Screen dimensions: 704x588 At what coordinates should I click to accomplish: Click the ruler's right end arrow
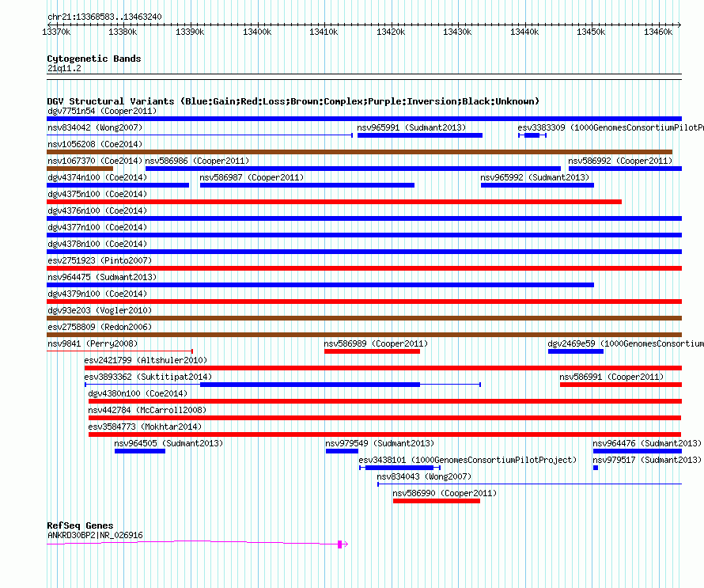[679, 25]
